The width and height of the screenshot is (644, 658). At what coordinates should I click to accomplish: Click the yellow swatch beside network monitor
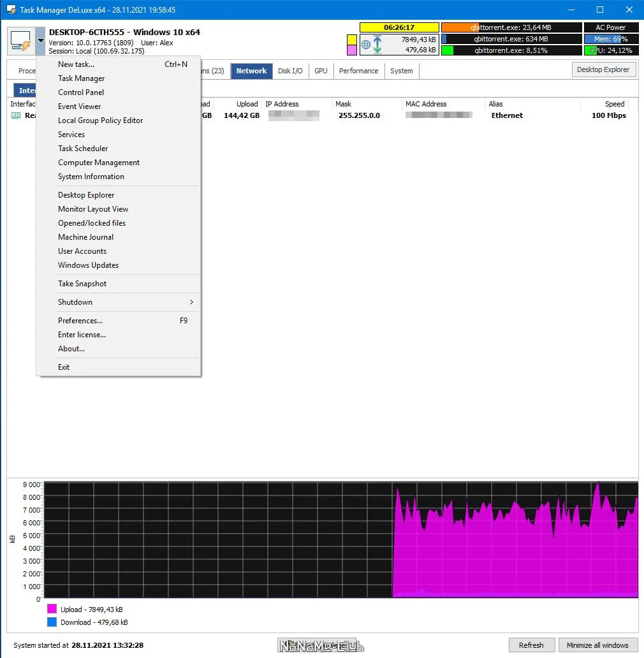(352, 40)
